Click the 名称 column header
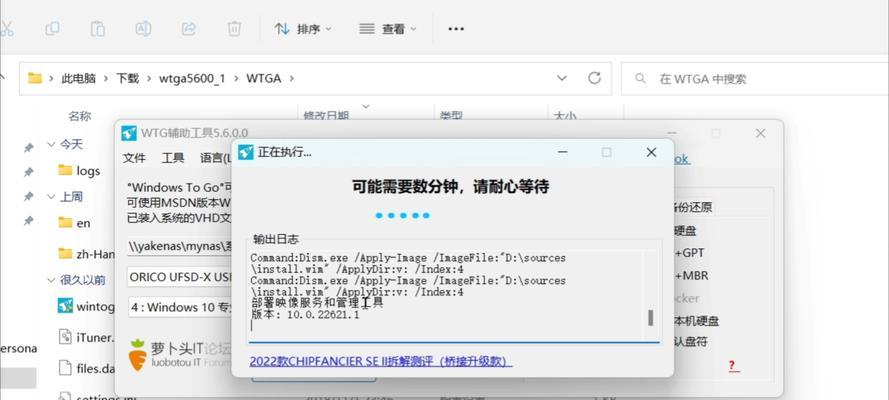The image size is (889, 400). coord(79,116)
